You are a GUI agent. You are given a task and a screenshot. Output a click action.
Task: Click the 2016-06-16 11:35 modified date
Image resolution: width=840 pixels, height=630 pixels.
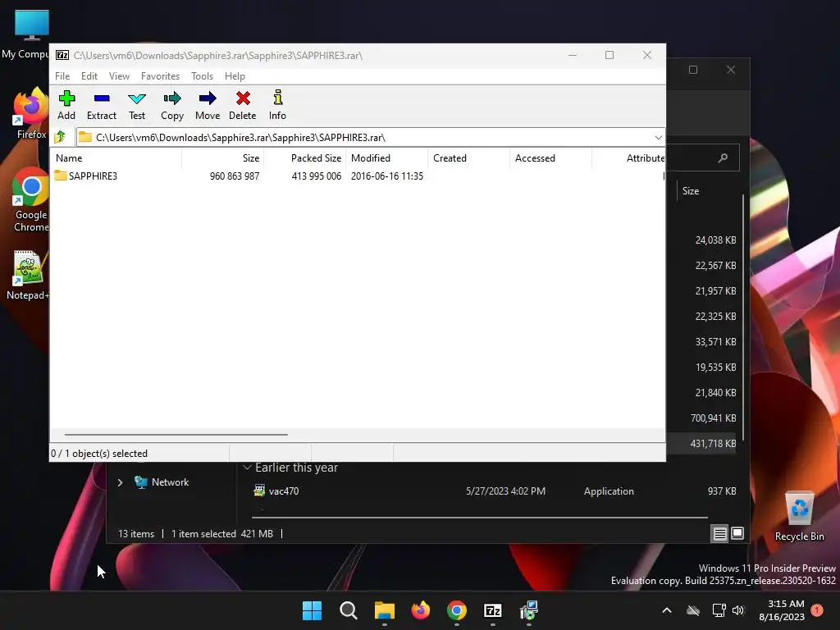387,176
